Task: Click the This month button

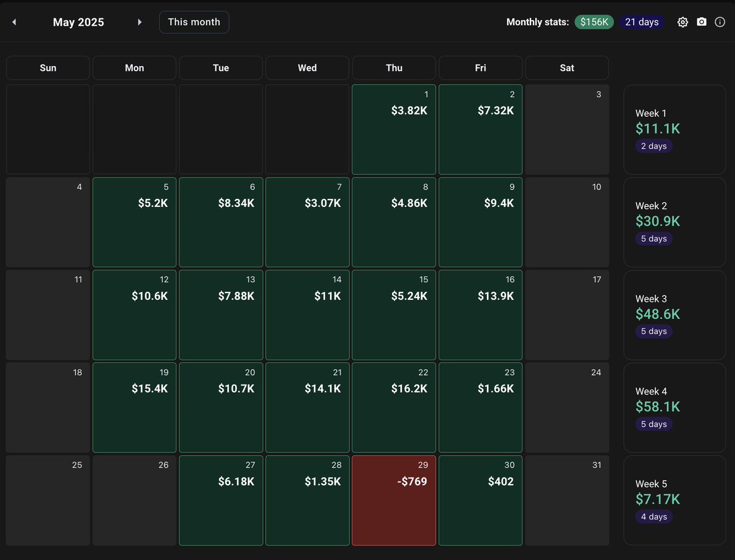Action: (x=194, y=21)
